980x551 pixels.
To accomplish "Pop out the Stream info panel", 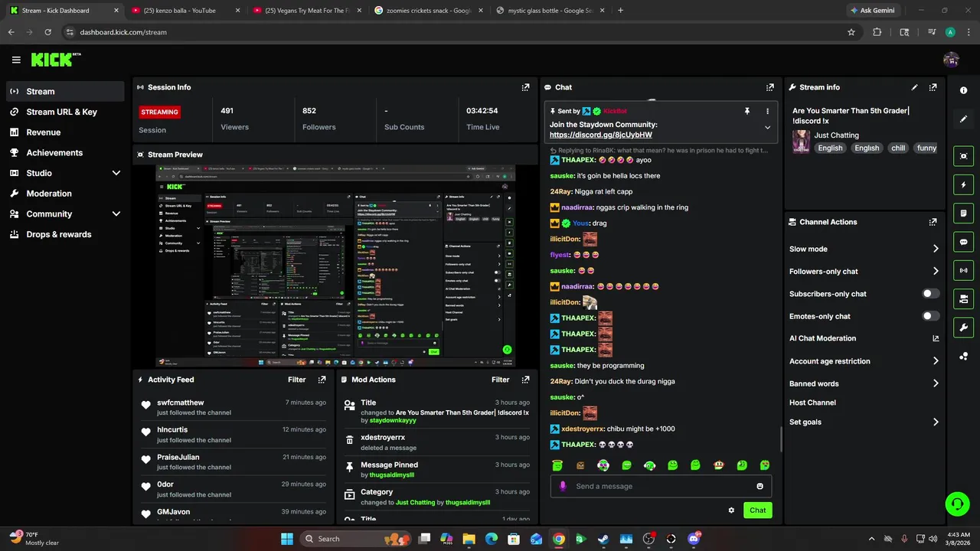I will tap(933, 87).
